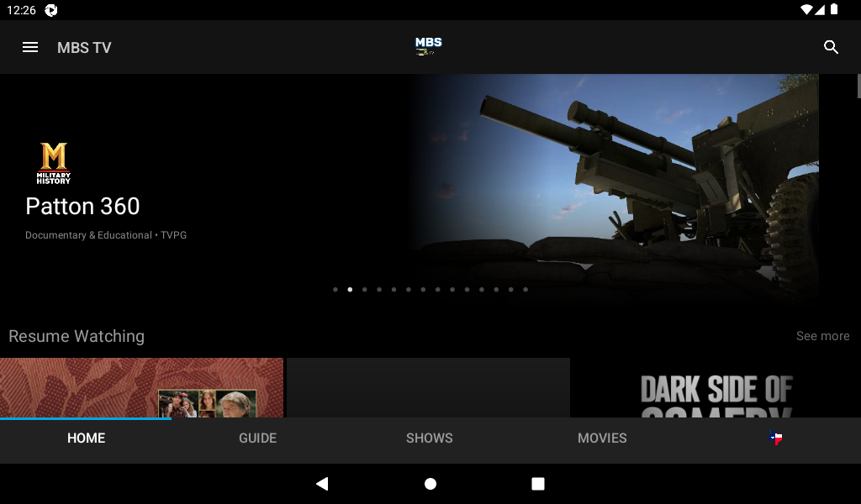Tap the MBS TV app title

pos(84,48)
